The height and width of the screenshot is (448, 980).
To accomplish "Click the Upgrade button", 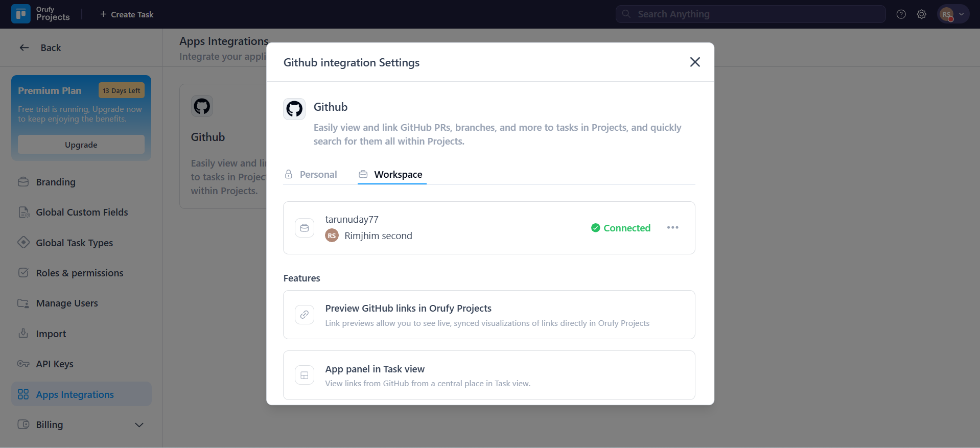I will (x=81, y=145).
